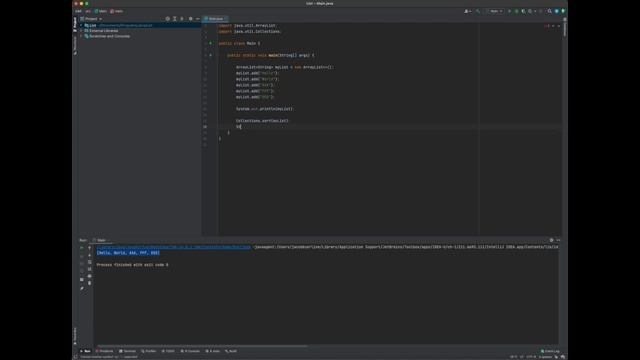Open the Problems tool window tab
Screen dimensions: 640x360
[105, 351]
